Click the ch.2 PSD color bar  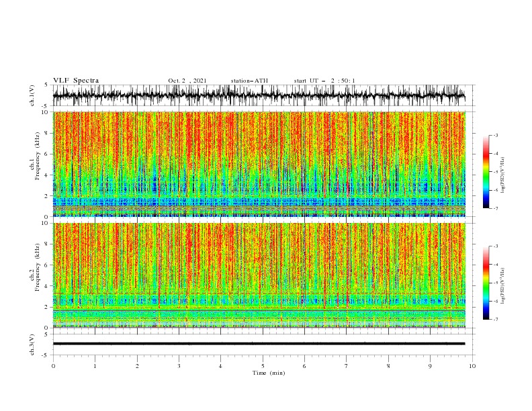tap(486, 283)
